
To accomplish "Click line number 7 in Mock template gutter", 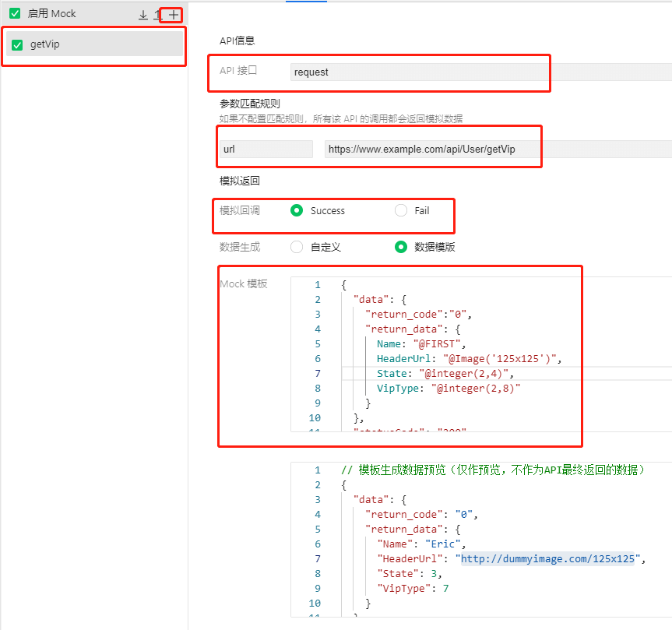I will pyautogui.click(x=318, y=374).
